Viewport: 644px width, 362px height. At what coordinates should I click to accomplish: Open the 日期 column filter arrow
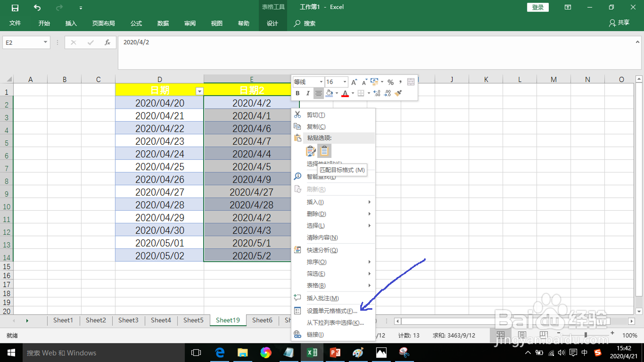pos(200,91)
